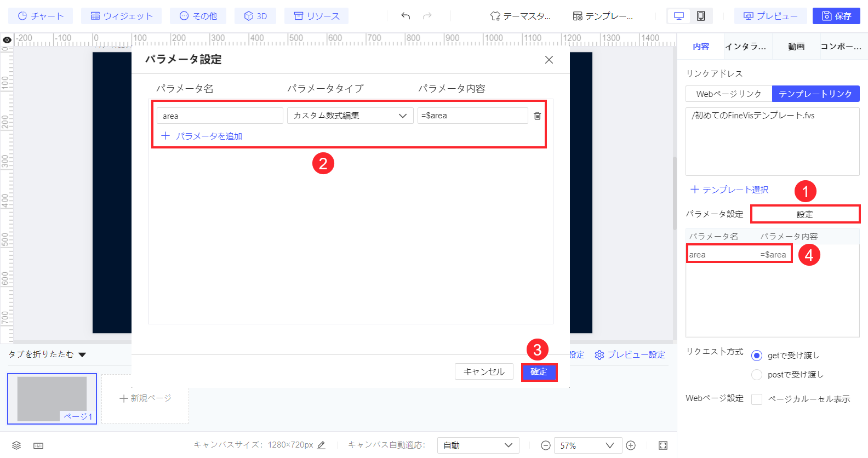Click パラメータを追加 link
Image resolution: width=868 pixels, height=458 pixels.
click(x=202, y=136)
